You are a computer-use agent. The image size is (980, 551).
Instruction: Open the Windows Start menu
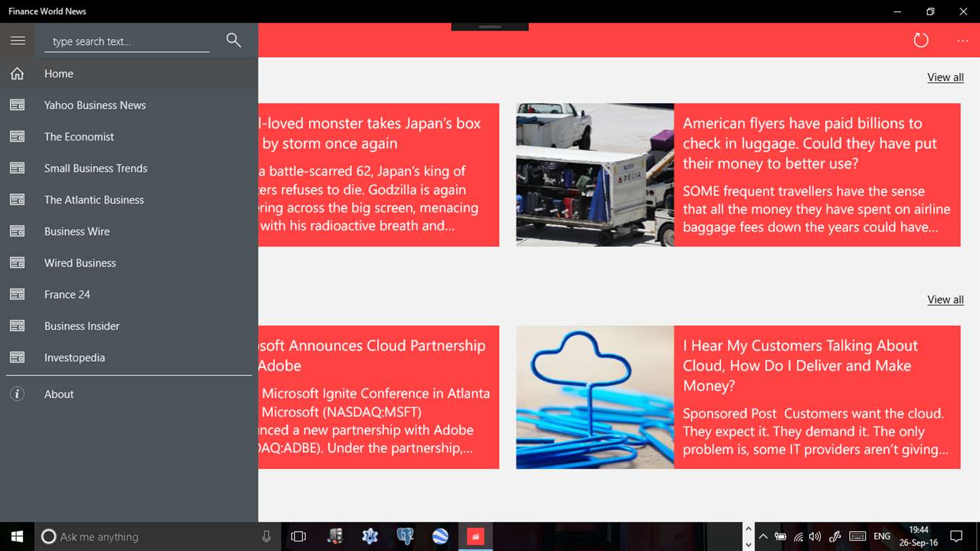(x=17, y=537)
